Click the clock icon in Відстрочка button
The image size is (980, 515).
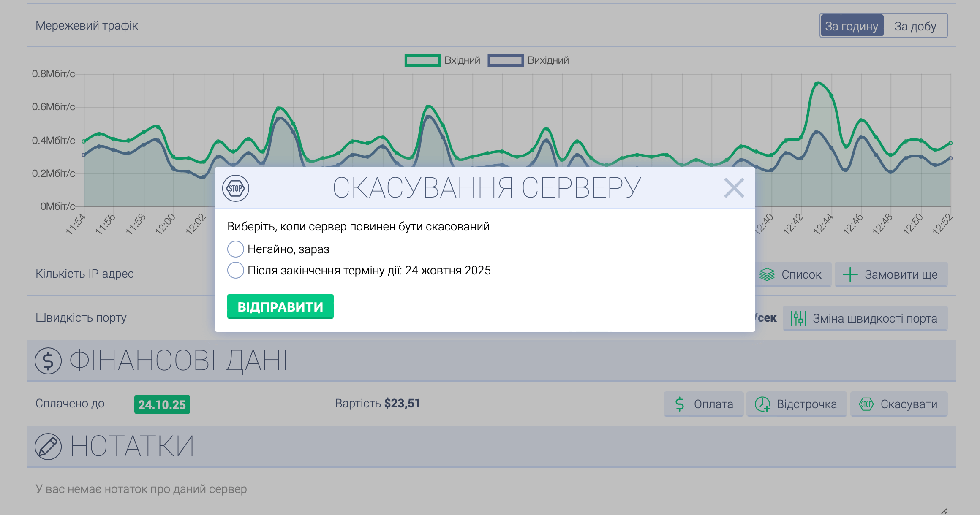coord(762,404)
